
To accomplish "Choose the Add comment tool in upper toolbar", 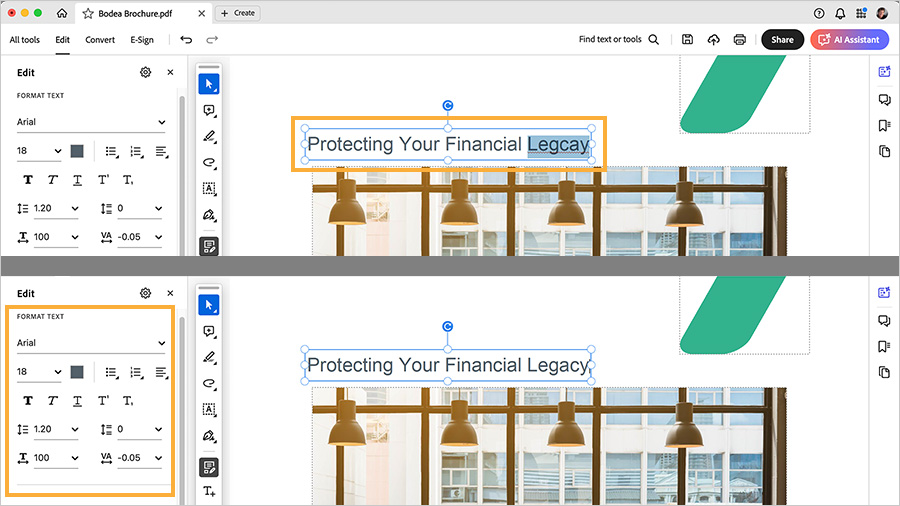I will pos(209,110).
